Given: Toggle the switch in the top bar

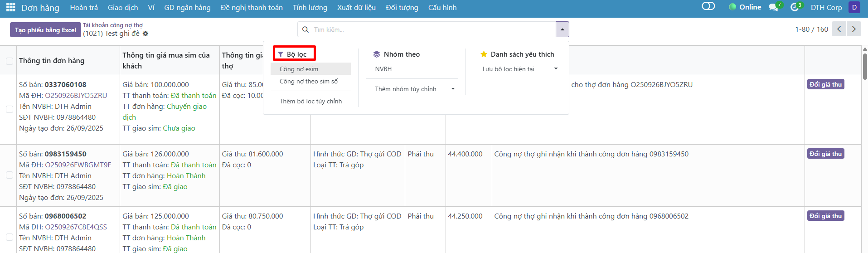Looking at the screenshot, I should 708,6.
